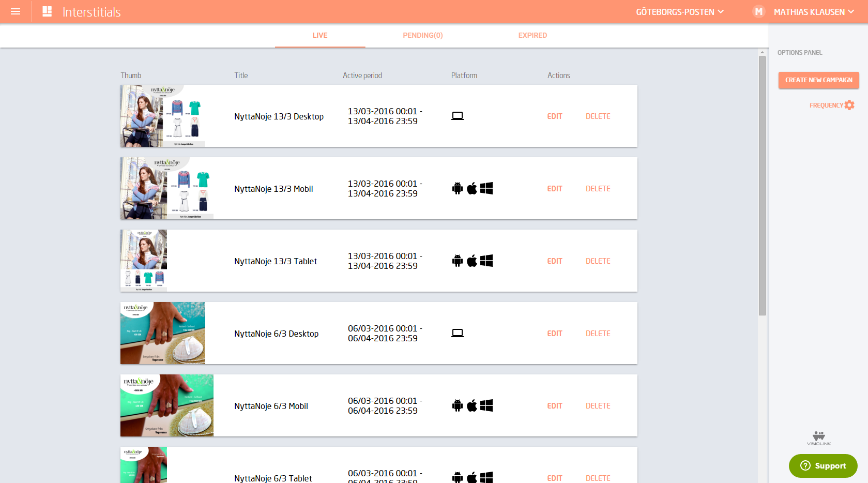Click the M user avatar

click(x=758, y=11)
